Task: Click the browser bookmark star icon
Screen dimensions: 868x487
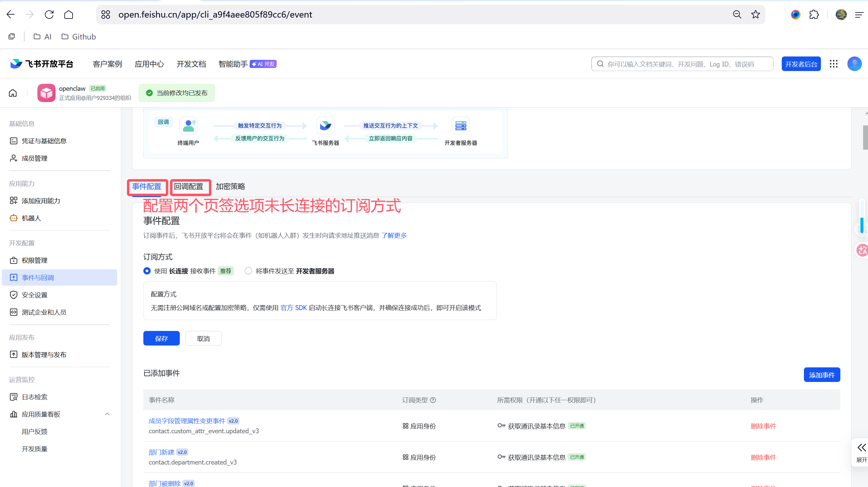Action: pyautogui.click(x=755, y=15)
